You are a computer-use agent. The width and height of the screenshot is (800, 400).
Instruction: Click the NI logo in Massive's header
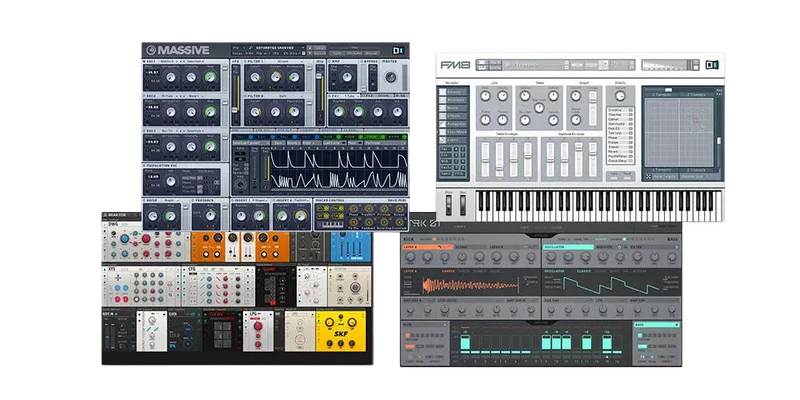point(398,51)
